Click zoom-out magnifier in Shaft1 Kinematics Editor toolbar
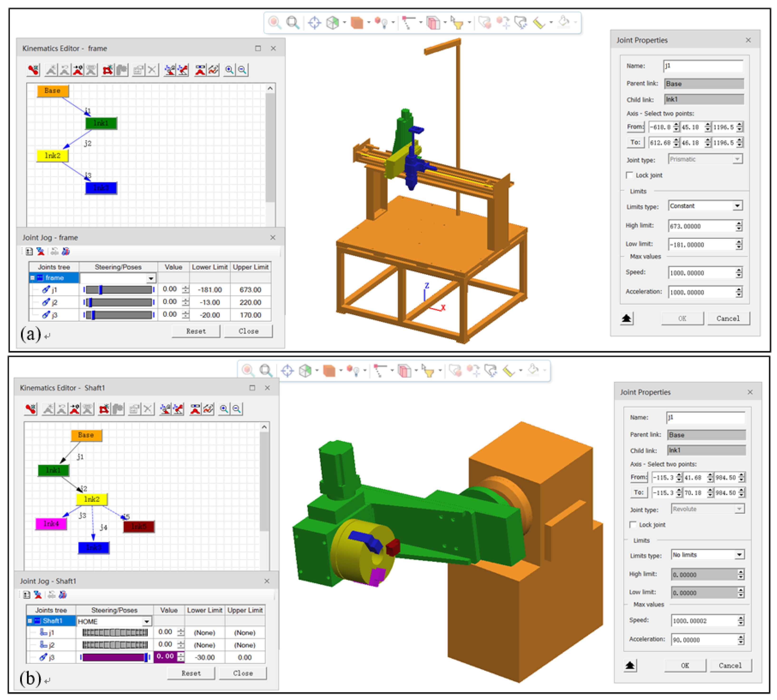 click(x=237, y=409)
